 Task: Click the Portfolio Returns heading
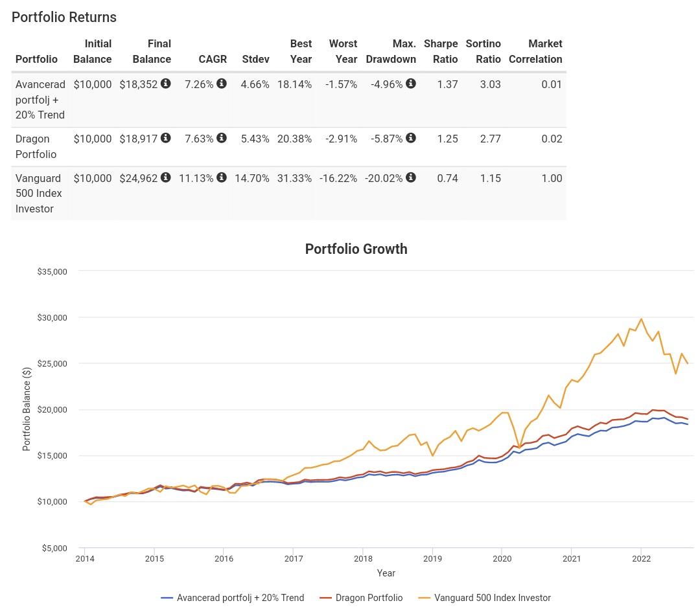click(x=64, y=17)
